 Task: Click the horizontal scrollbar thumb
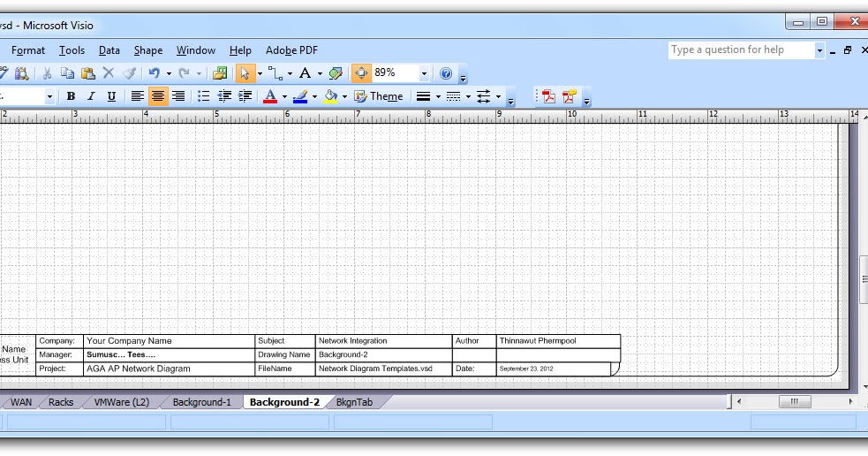click(795, 402)
